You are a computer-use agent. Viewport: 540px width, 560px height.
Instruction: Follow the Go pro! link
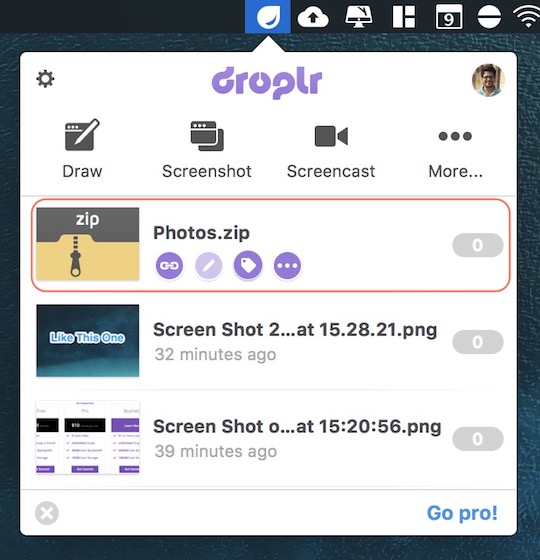[x=462, y=513]
